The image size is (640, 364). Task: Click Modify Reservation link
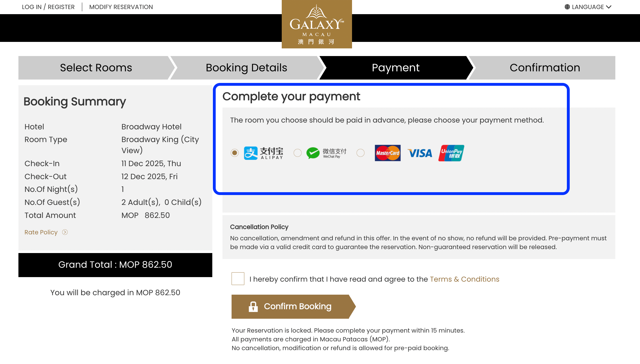point(121,7)
